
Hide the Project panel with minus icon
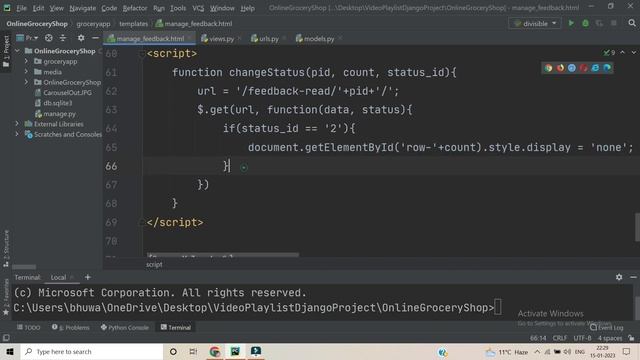point(95,38)
